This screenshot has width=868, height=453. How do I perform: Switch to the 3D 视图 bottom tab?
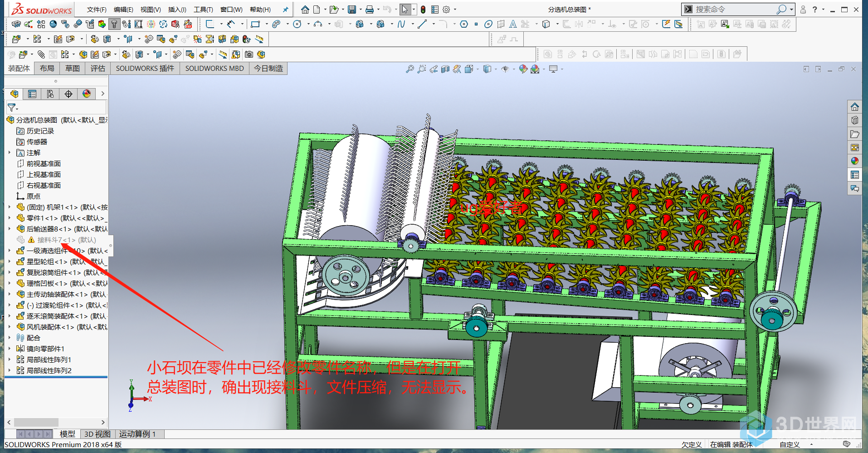(x=98, y=434)
